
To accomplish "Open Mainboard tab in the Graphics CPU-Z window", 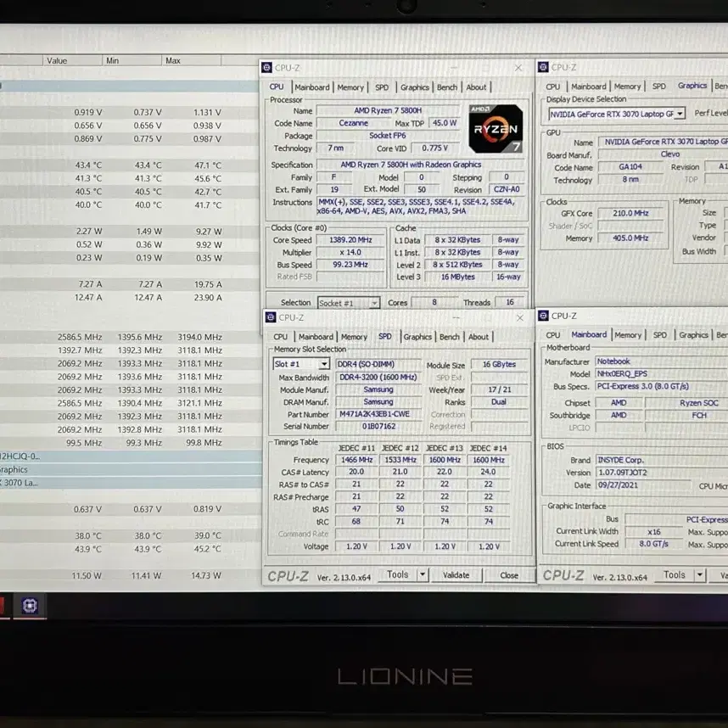I will click(589, 87).
